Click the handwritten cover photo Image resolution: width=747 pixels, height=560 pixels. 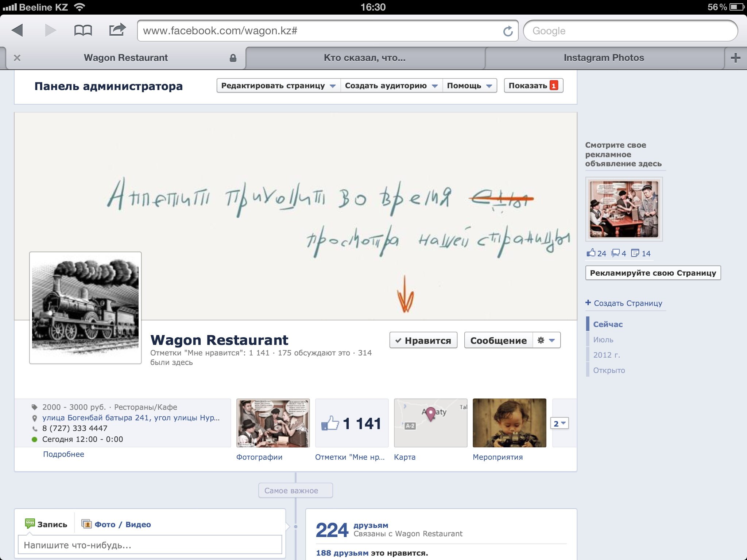coord(295,216)
